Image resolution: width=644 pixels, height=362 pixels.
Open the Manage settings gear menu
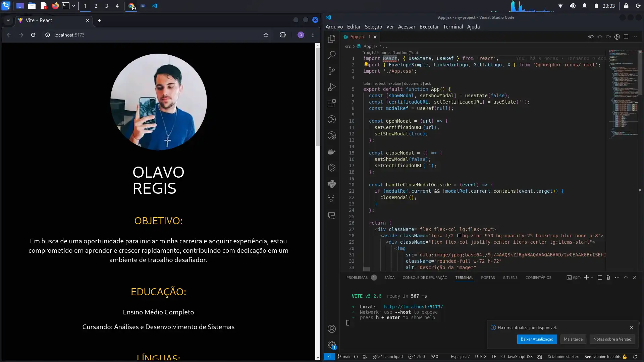(x=332, y=345)
